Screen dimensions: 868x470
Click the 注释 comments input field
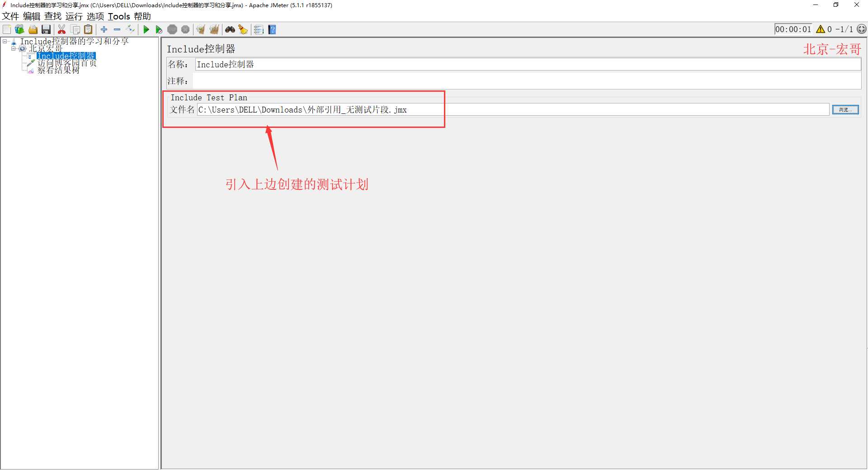point(527,81)
